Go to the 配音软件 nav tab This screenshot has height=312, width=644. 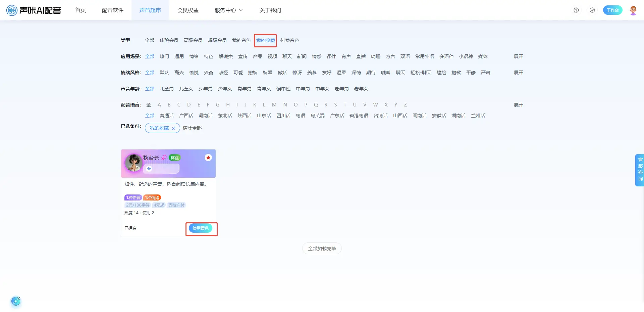coord(113,10)
